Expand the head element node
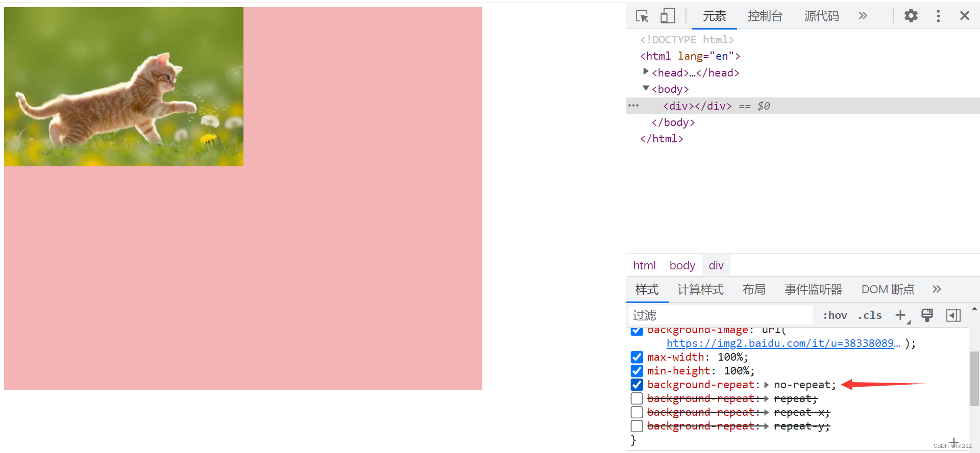The width and height of the screenshot is (980, 453). tap(646, 72)
